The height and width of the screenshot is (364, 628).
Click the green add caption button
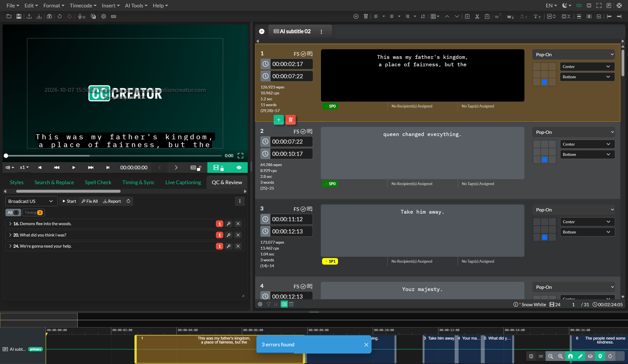pos(279,120)
